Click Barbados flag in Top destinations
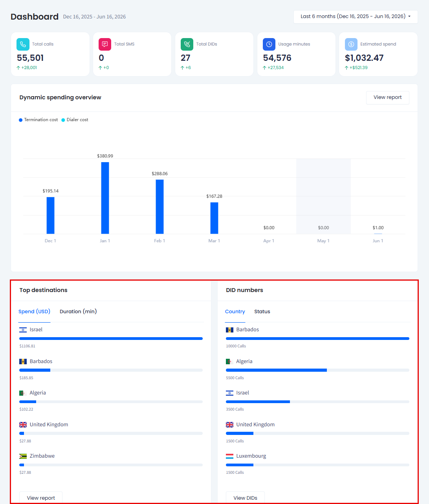The width and height of the screenshot is (429, 504). click(23, 362)
